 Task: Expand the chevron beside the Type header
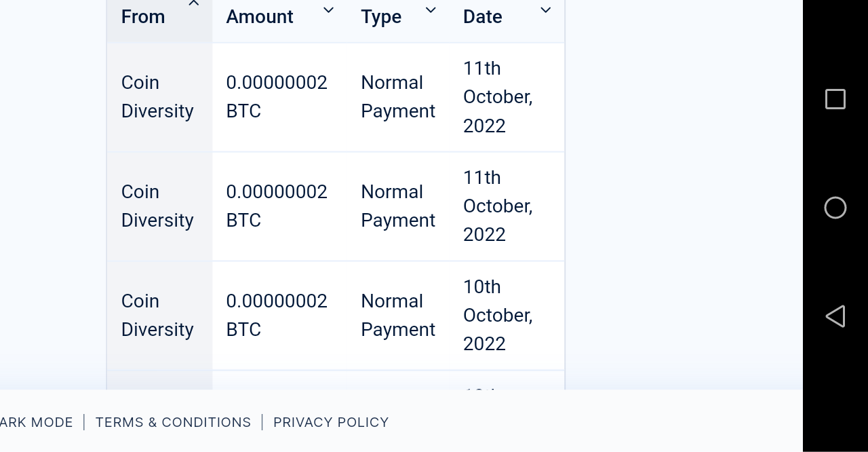click(x=430, y=10)
